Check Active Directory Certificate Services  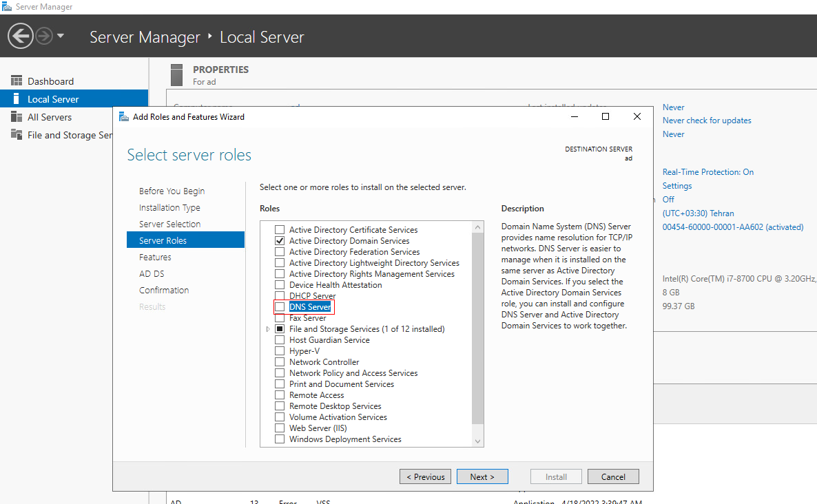pos(280,229)
